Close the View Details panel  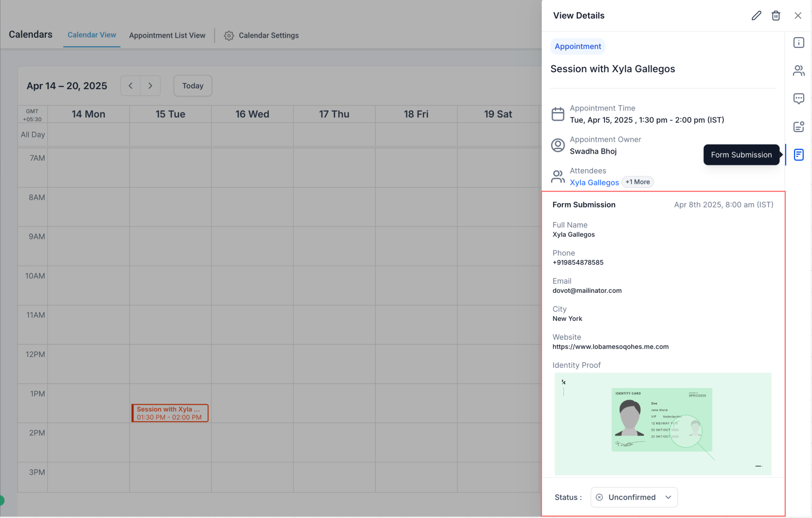pyautogui.click(x=798, y=16)
